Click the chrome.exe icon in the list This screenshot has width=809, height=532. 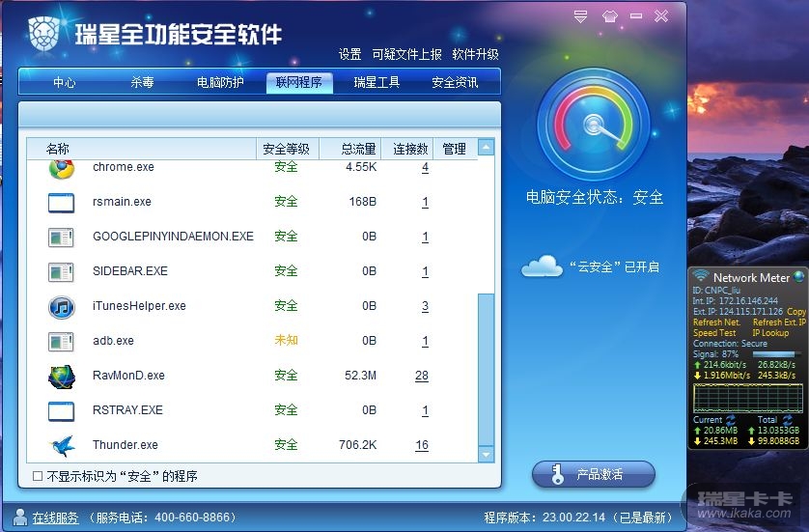(x=62, y=169)
